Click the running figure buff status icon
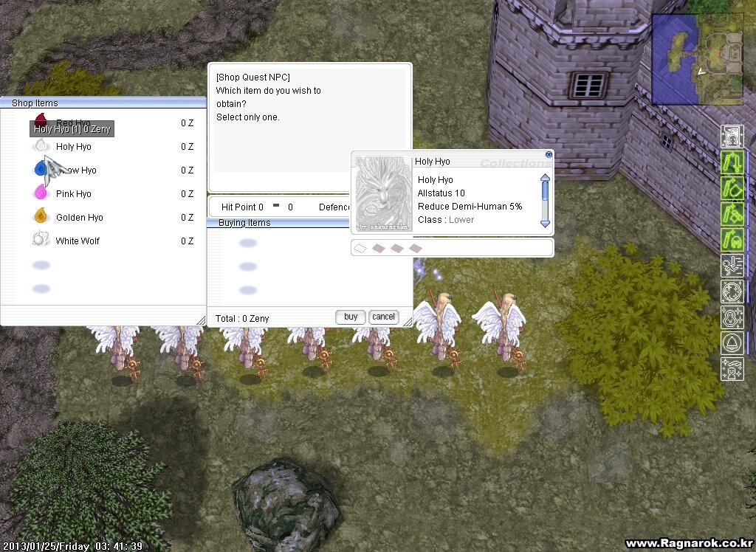Viewport: 756px width, 552px height. pyautogui.click(x=732, y=266)
